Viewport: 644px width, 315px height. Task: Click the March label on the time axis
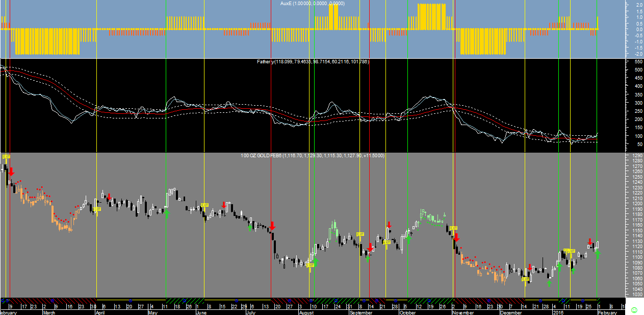49,312
